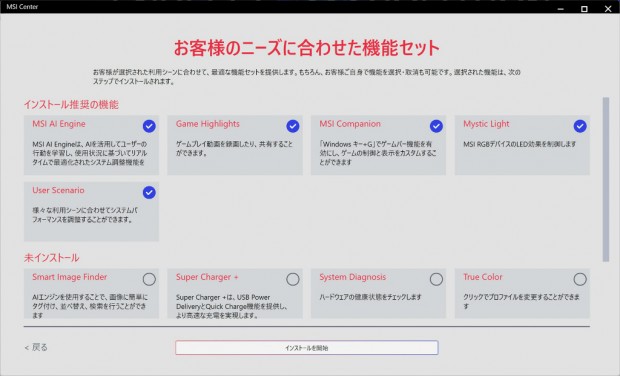This screenshot has height=376, width=620.
Task: Click the MSI AI Engine title text
Action: [x=59, y=124]
